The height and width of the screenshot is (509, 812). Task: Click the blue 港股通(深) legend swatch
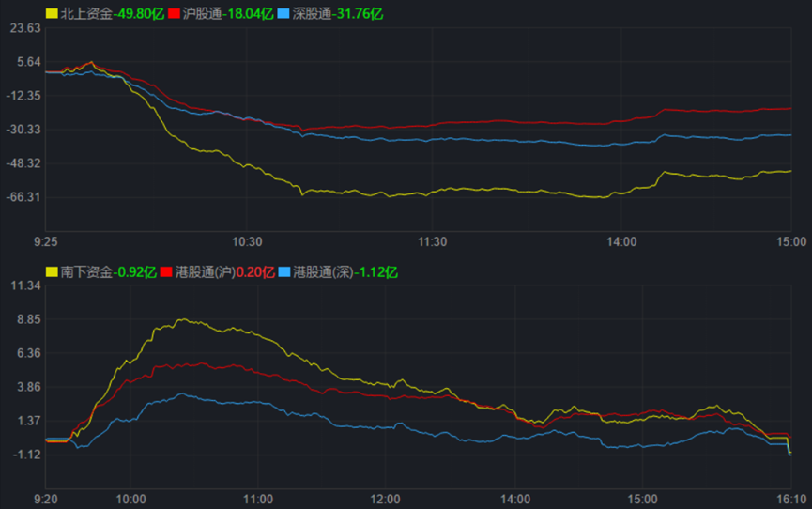[284, 272]
